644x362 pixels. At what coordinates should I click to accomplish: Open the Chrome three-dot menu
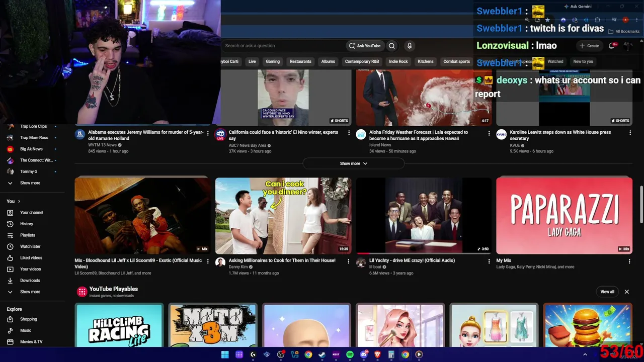tap(636, 20)
